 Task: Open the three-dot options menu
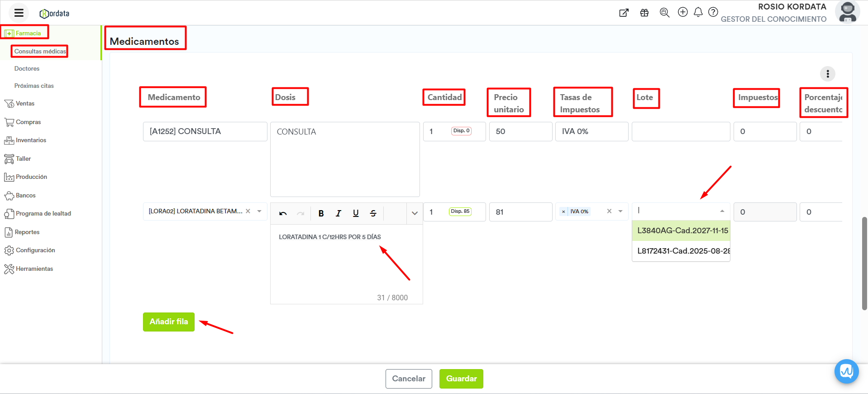point(827,74)
